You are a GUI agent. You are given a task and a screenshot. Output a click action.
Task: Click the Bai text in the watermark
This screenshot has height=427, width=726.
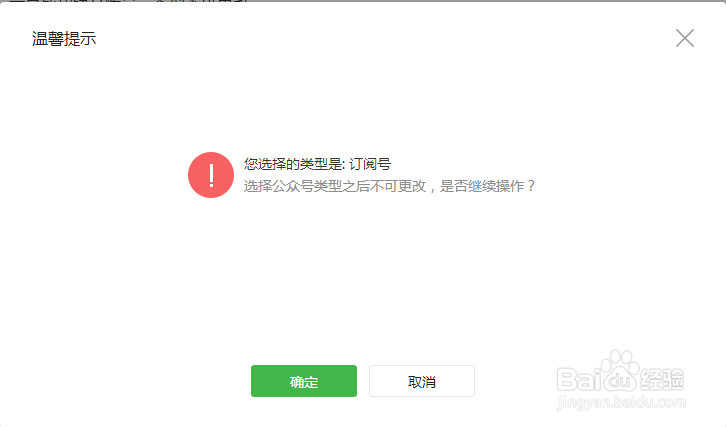pyautogui.click(x=579, y=379)
